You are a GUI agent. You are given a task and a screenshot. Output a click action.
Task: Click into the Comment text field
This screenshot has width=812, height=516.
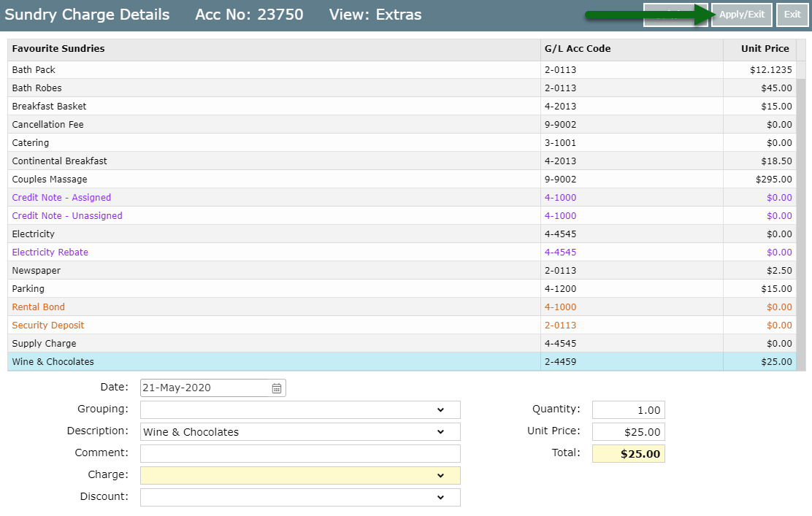300,453
